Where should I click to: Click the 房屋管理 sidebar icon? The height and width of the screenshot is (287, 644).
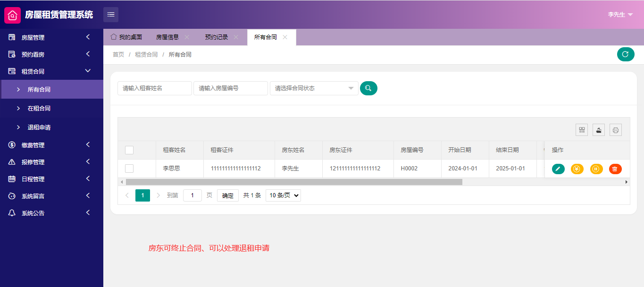[x=12, y=37]
